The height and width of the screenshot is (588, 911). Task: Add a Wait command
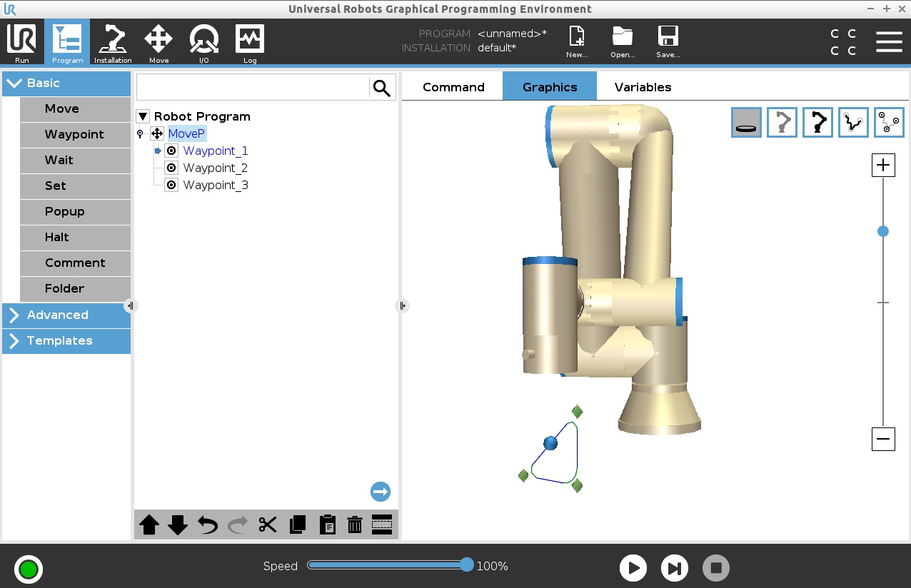tap(75, 161)
